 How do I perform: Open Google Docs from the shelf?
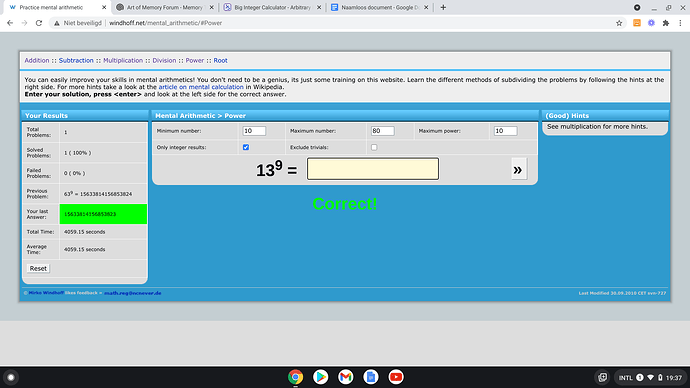point(371,377)
